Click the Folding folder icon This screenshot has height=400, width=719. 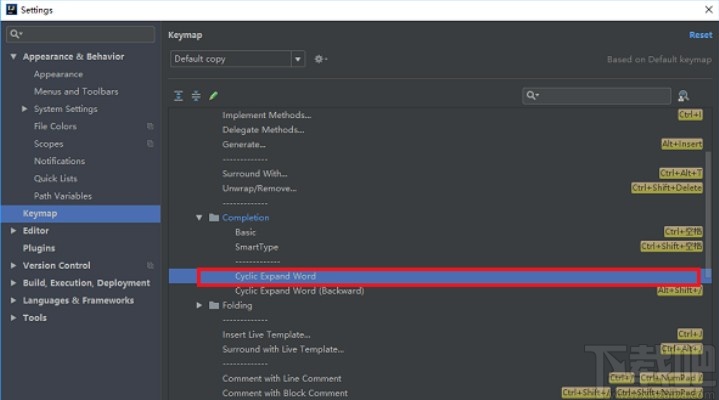[214, 305]
